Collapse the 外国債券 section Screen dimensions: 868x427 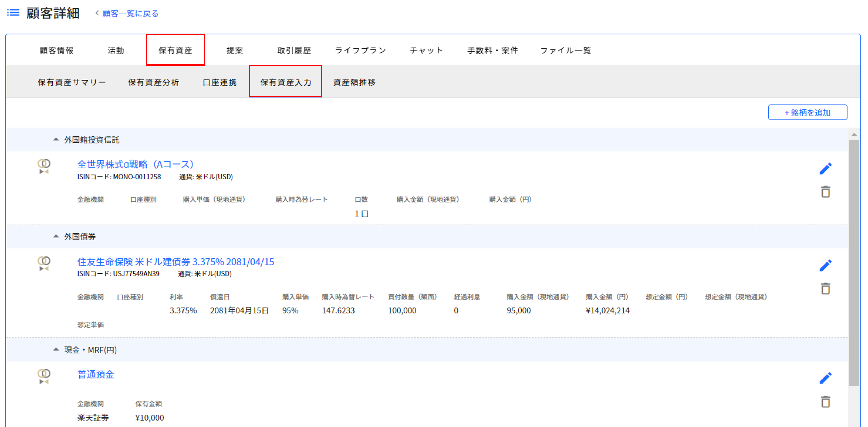click(x=56, y=236)
